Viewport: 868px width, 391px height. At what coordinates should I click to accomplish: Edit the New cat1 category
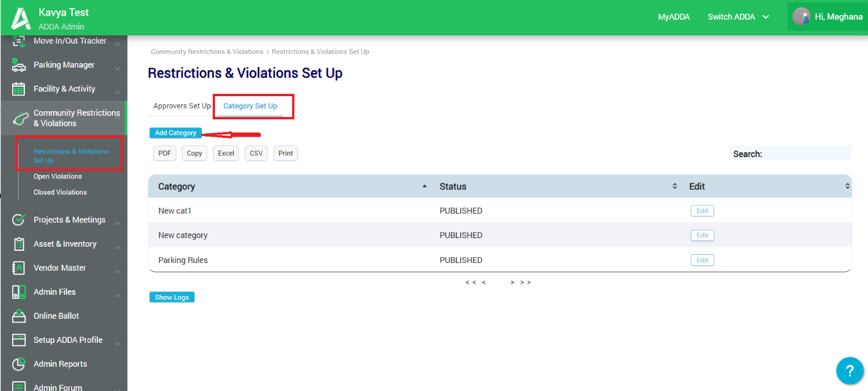click(702, 211)
